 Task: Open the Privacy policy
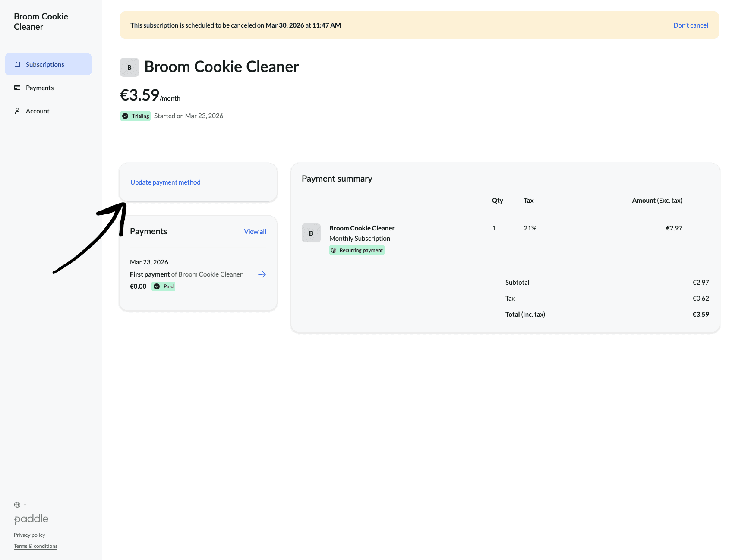(29, 535)
